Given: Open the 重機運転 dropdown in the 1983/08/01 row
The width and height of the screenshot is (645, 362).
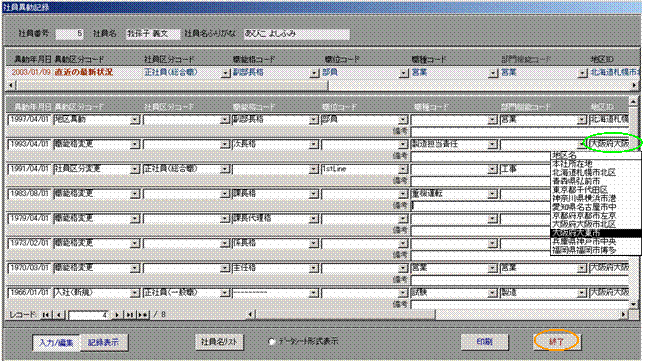Looking at the screenshot, I should [x=492, y=194].
